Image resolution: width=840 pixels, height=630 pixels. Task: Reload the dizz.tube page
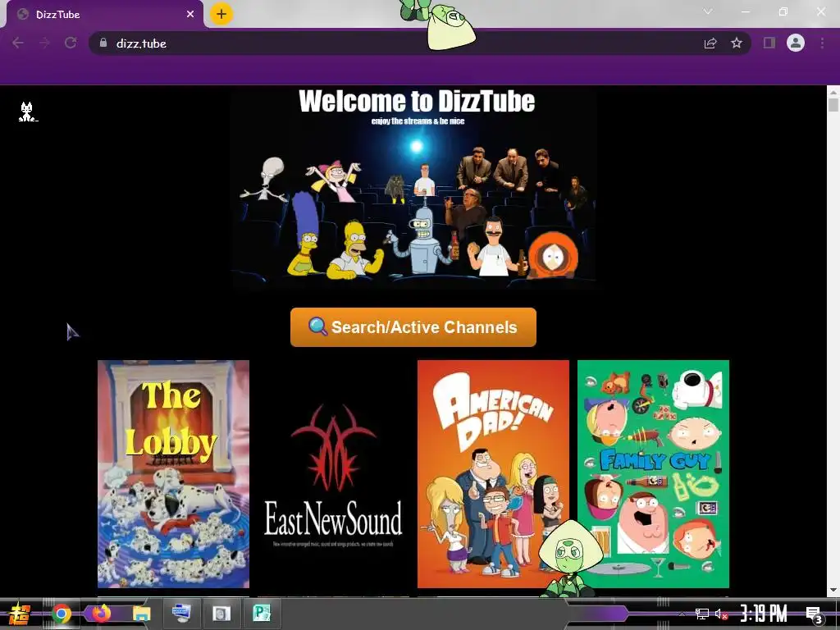(x=71, y=43)
